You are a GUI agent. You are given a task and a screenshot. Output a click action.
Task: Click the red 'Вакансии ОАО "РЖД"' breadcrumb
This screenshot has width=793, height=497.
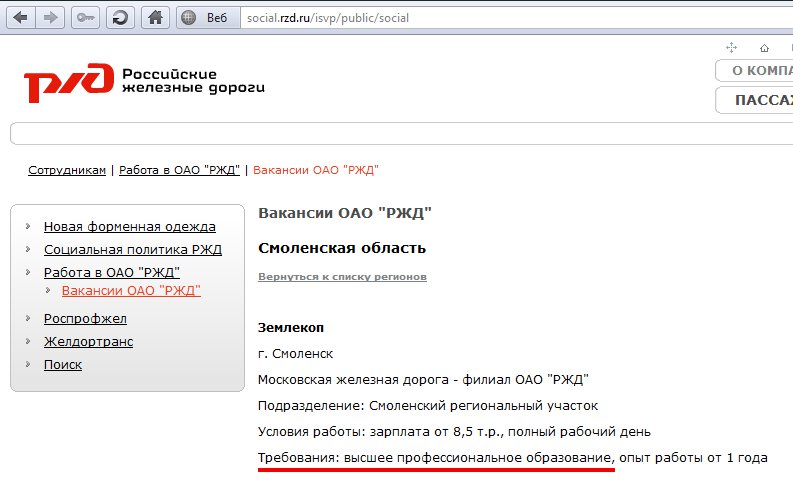click(316, 170)
